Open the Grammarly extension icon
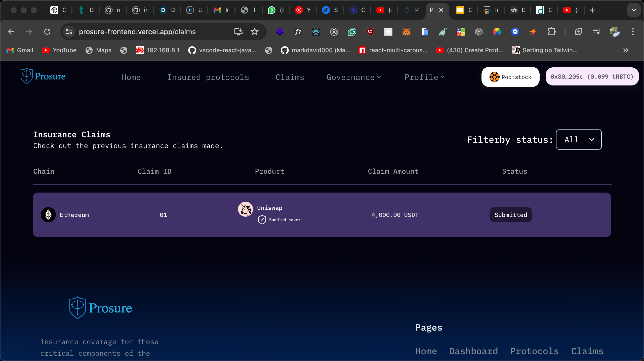The width and height of the screenshot is (644, 361). tap(352, 32)
